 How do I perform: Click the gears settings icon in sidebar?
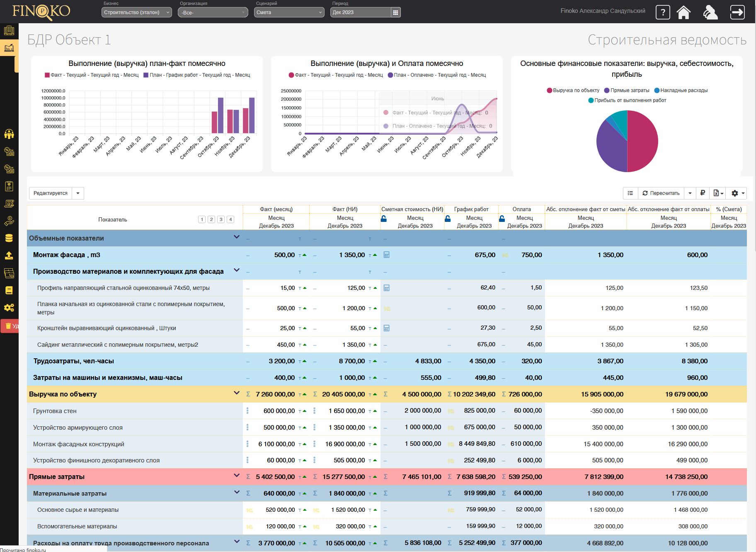(x=9, y=308)
